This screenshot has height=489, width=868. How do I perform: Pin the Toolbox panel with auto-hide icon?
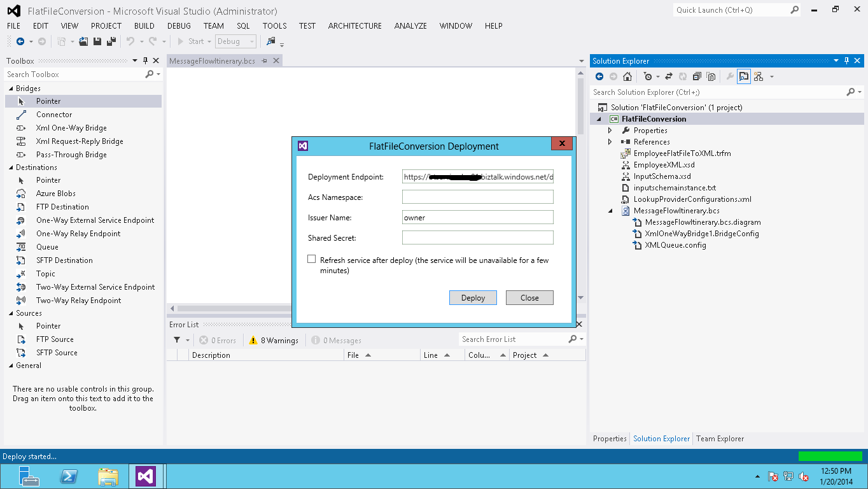[x=145, y=60]
